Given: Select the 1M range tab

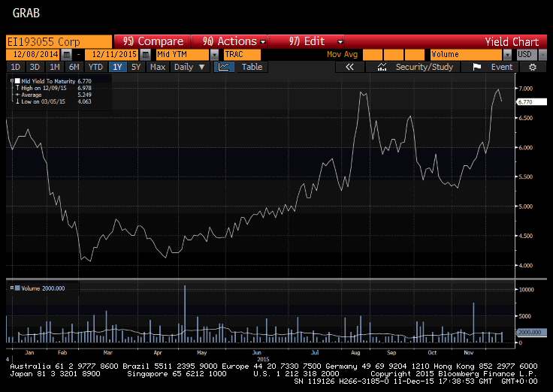Looking at the screenshot, I should click(54, 67).
